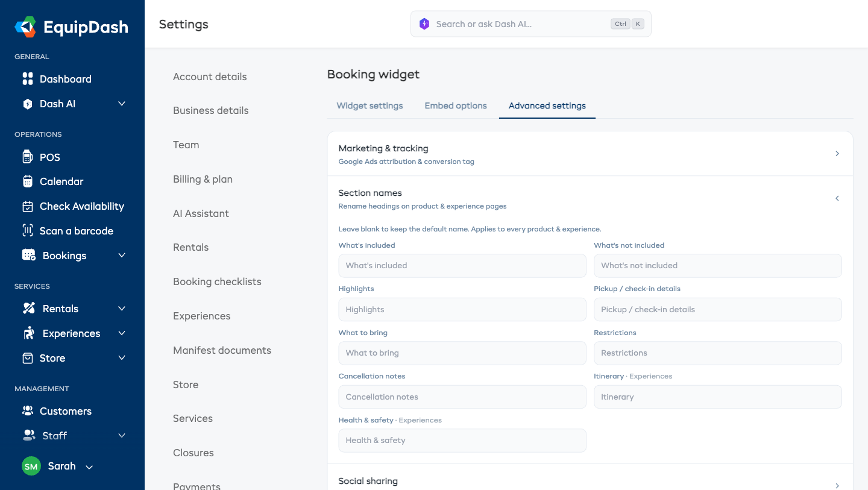
Task: Click the Staff icon in the sidebar
Action: tap(28, 435)
